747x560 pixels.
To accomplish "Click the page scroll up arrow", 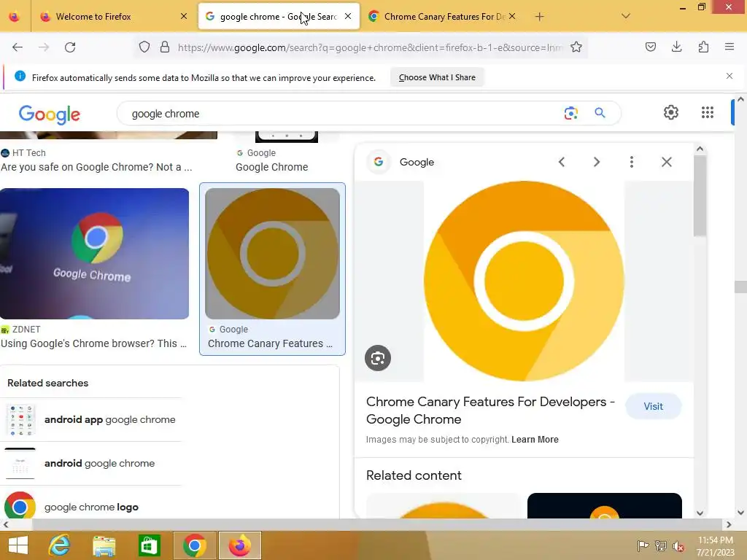I will [740, 99].
